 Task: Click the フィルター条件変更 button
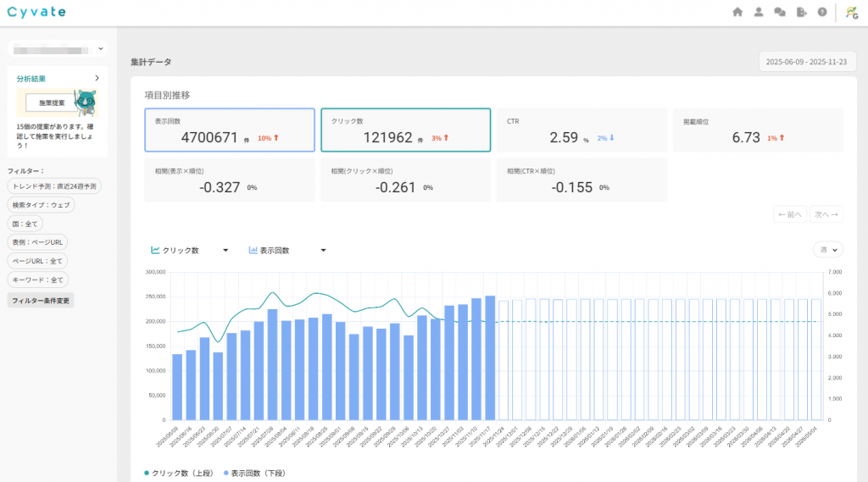[40, 300]
